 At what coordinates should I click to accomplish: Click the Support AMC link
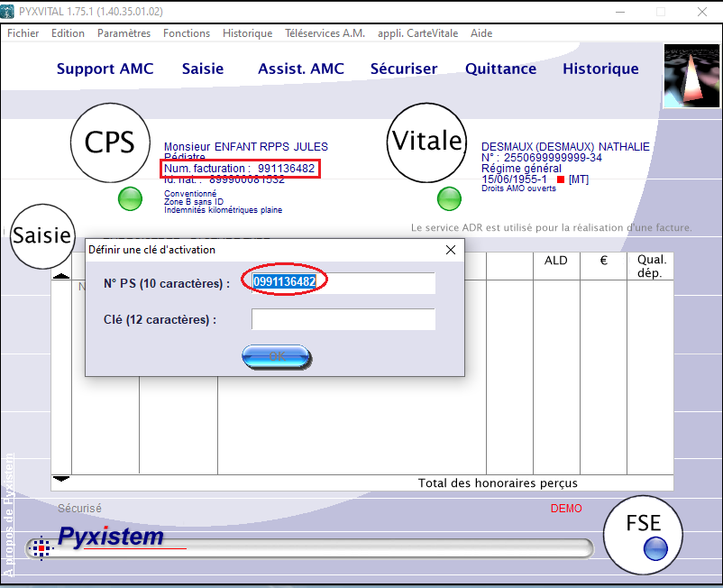click(105, 69)
